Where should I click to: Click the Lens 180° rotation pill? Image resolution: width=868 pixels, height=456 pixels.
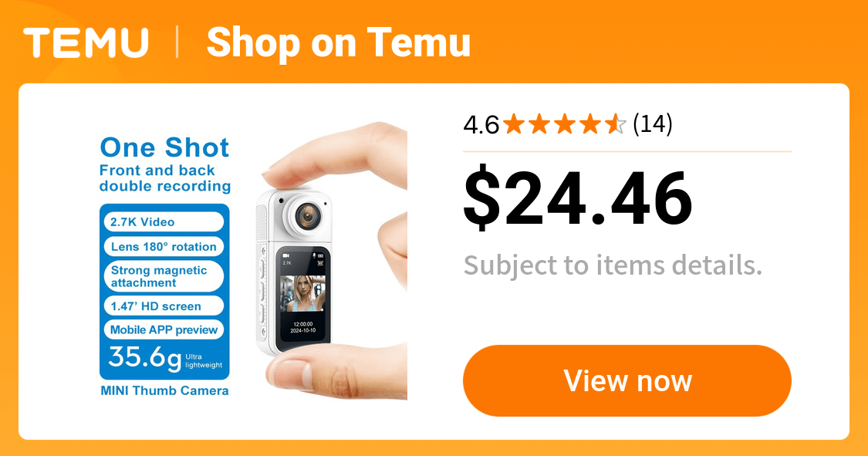164,247
